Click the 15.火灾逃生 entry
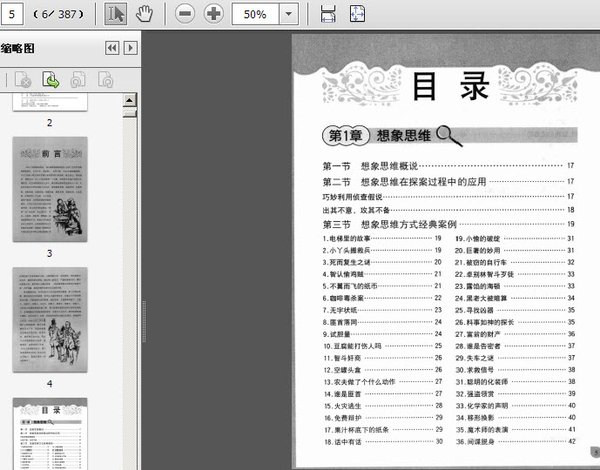The image size is (600, 470). click(x=383, y=406)
